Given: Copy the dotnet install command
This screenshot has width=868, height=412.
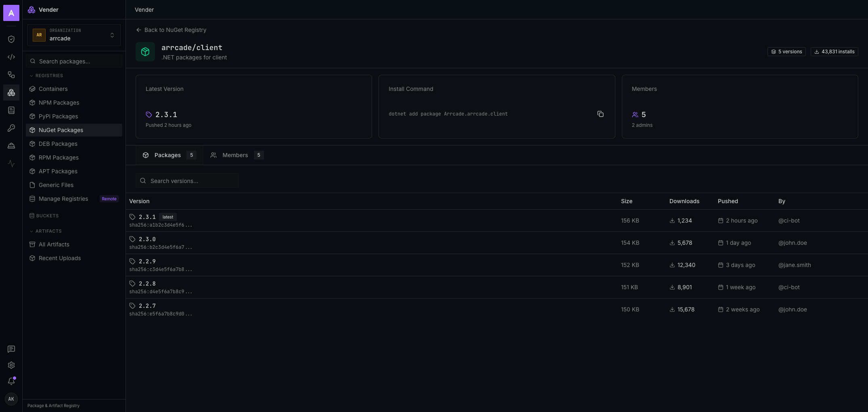Looking at the screenshot, I should coord(600,114).
